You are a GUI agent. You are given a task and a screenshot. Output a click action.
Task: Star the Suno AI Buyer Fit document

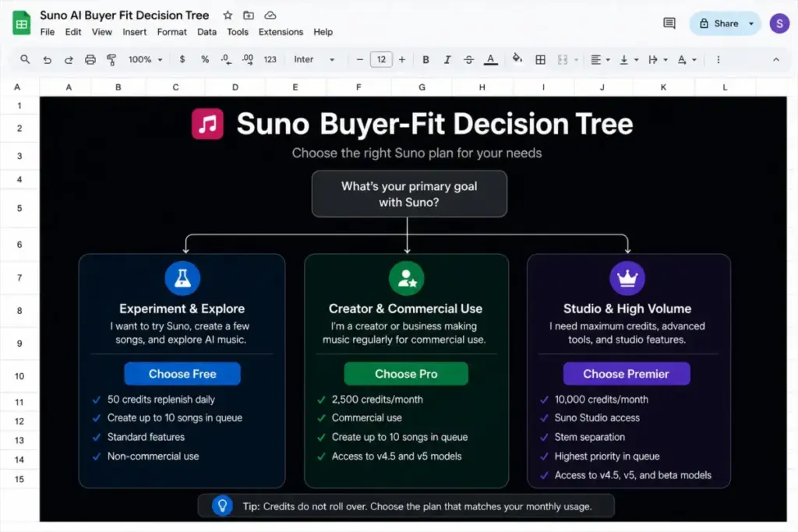(228, 16)
